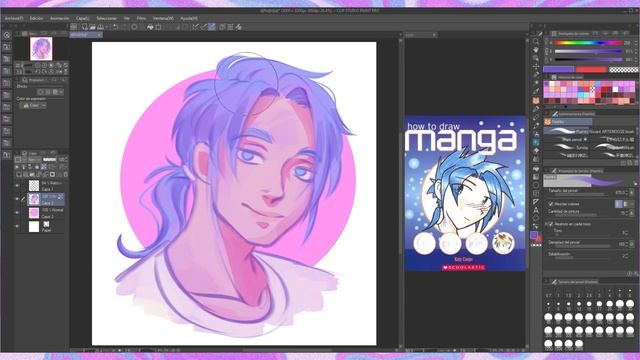Open the Capa menu
Image resolution: width=640 pixels, height=360 pixels.
point(82,18)
